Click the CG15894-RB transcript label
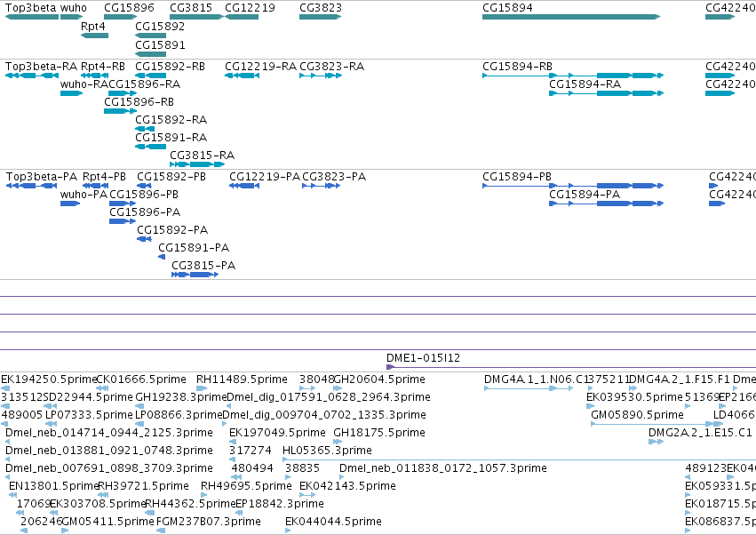756x535 pixels. (x=517, y=66)
